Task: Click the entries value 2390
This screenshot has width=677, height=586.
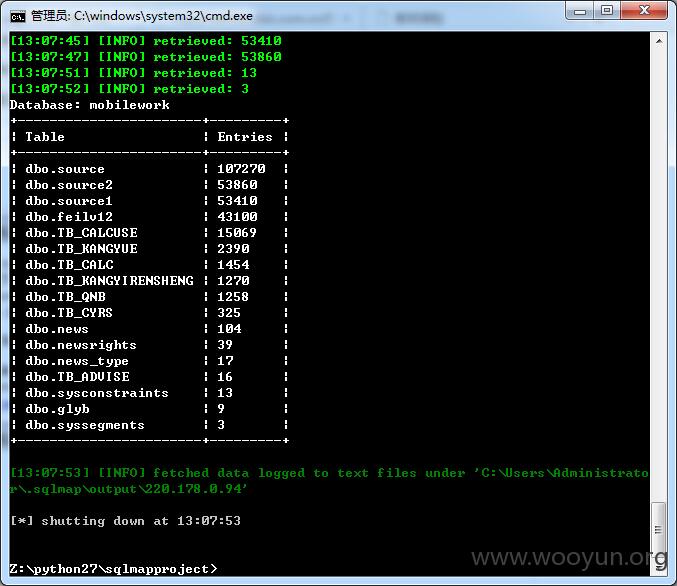Action: [x=233, y=249]
